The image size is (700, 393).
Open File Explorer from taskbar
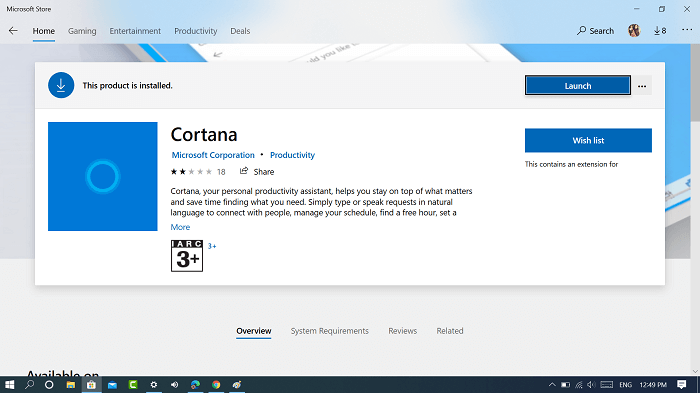(x=71, y=385)
